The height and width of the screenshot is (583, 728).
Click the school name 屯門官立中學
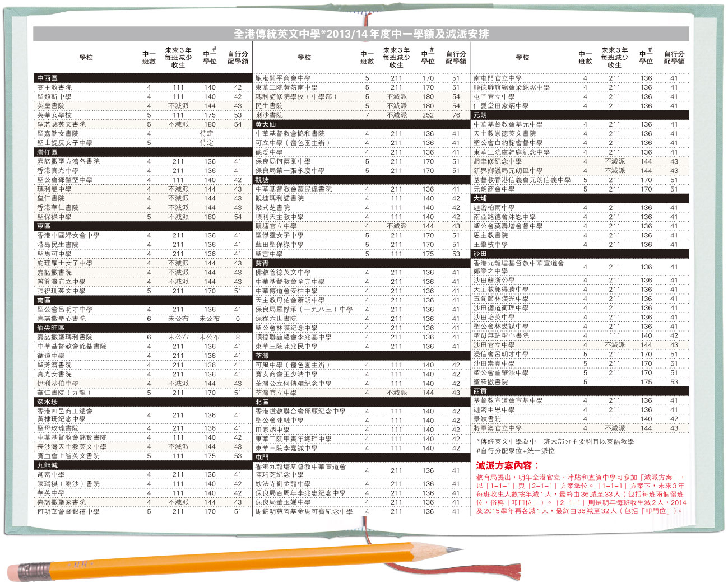494,96
